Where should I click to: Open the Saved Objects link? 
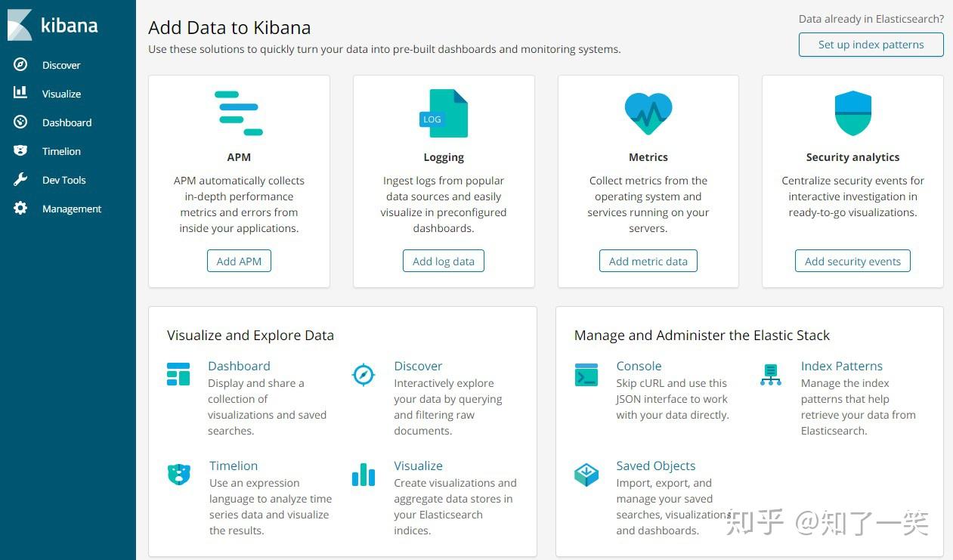click(x=655, y=466)
